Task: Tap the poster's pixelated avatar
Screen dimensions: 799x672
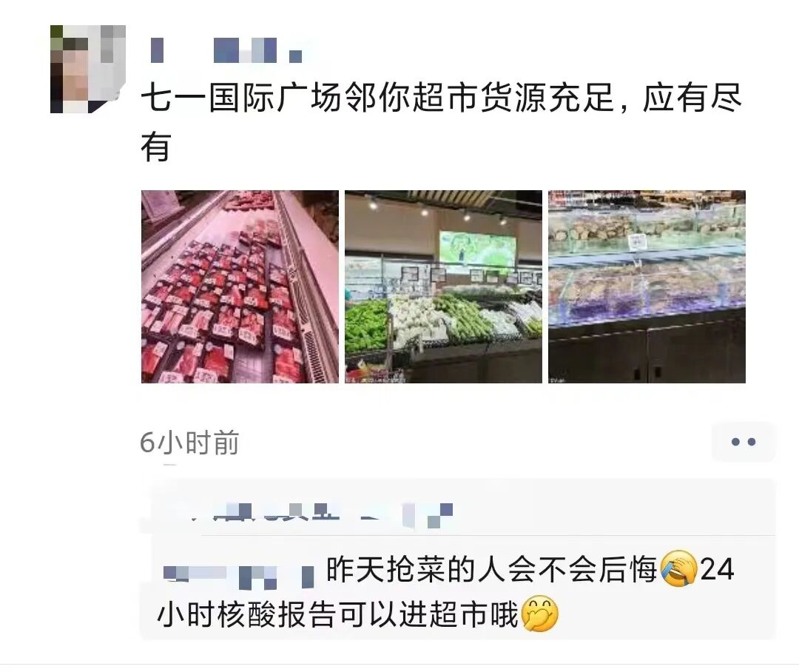Action: pyautogui.click(x=87, y=69)
